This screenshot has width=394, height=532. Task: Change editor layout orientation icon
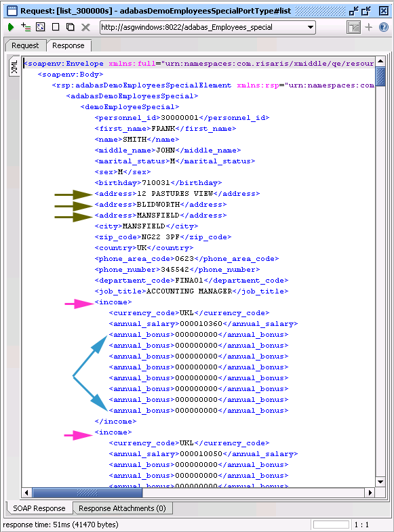point(353,27)
